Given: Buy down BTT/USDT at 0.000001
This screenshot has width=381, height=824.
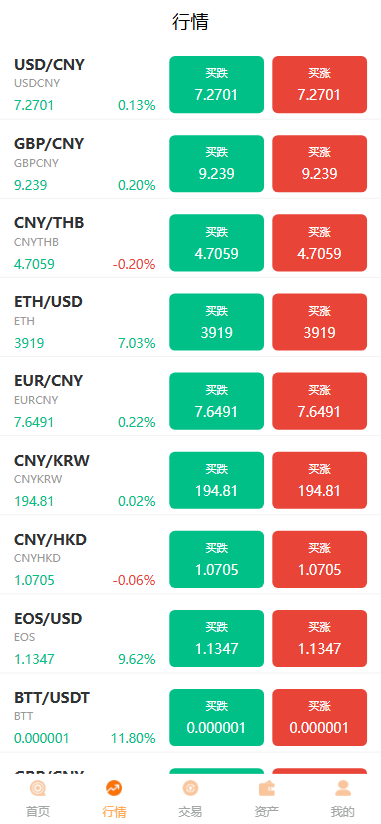Looking at the screenshot, I should click(x=217, y=717).
